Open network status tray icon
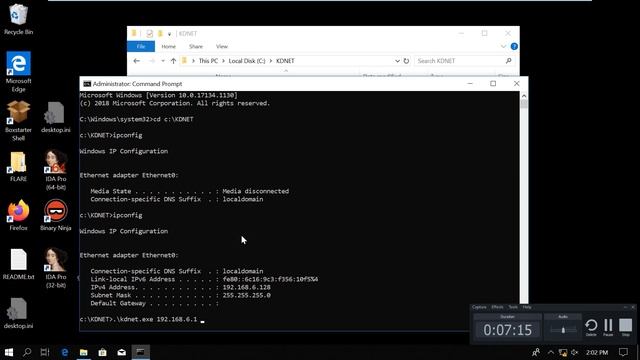The height and width of the screenshot is (360, 640). tap(563, 353)
